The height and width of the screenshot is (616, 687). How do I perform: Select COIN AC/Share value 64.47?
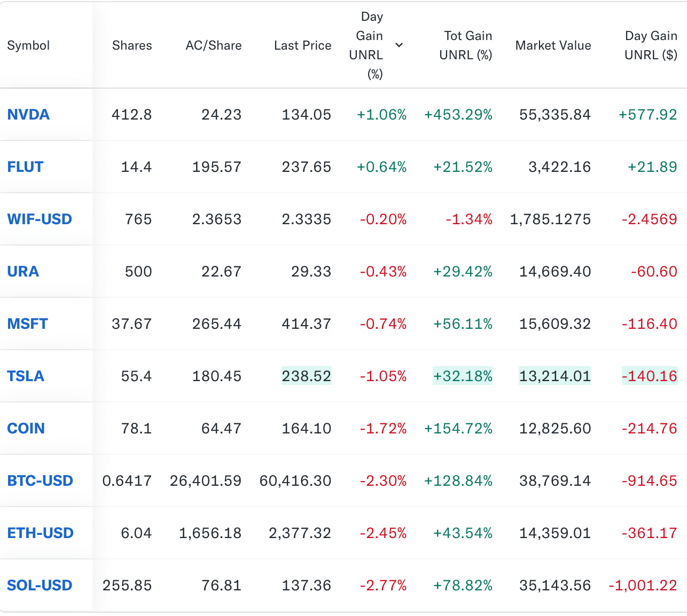tap(221, 429)
